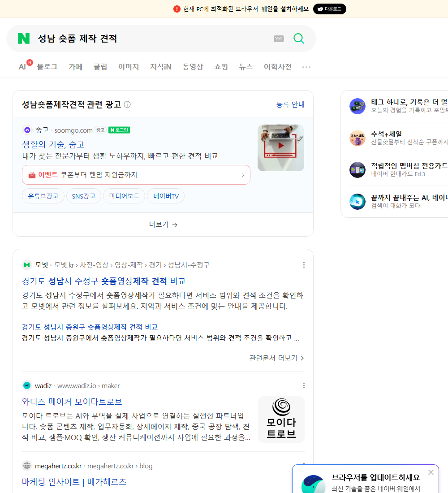Click the megahertz.co.kr globe favicon
The height and width of the screenshot is (493, 448).
click(x=27, y=466)
